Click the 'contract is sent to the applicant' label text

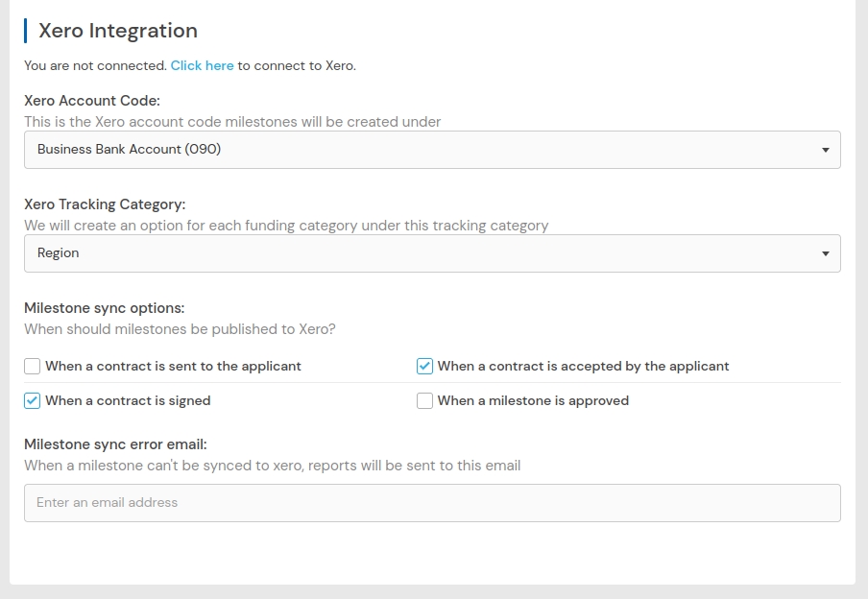(x=173, y=366)
